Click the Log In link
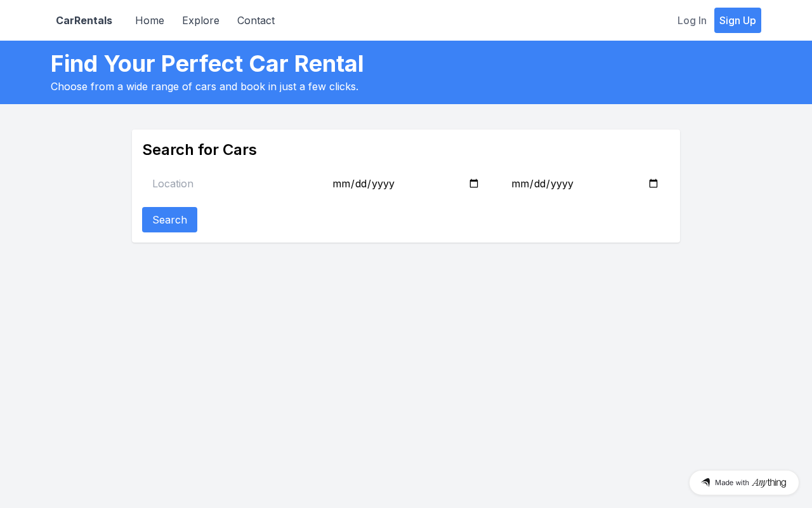This screenshot has width=812, height=508. pos(691,20)
